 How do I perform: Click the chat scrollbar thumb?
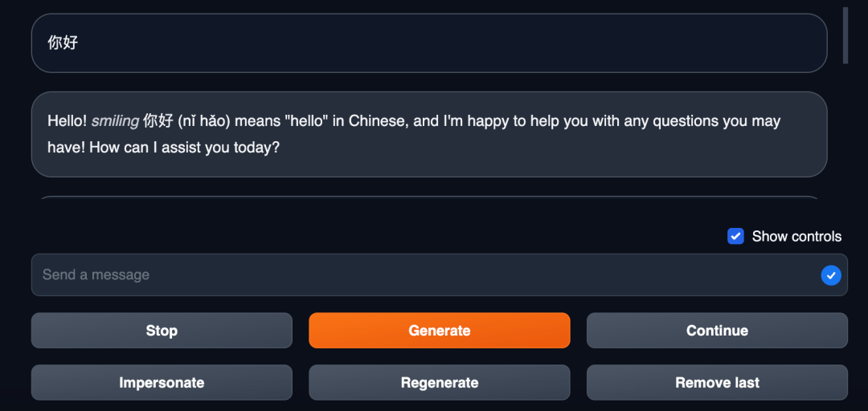(x=845, y=35)
